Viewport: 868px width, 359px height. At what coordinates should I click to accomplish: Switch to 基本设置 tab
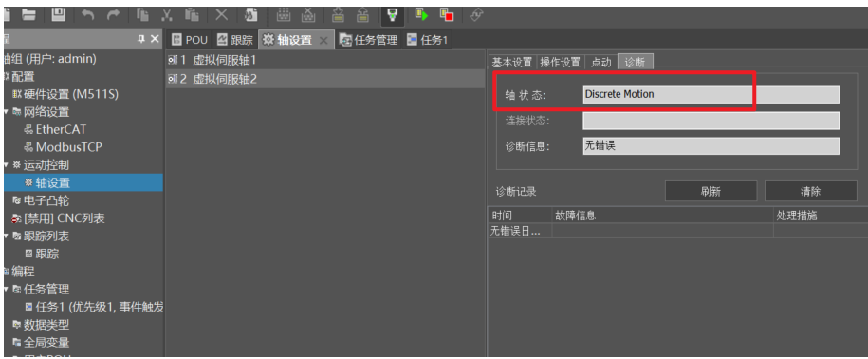point(512,62)
